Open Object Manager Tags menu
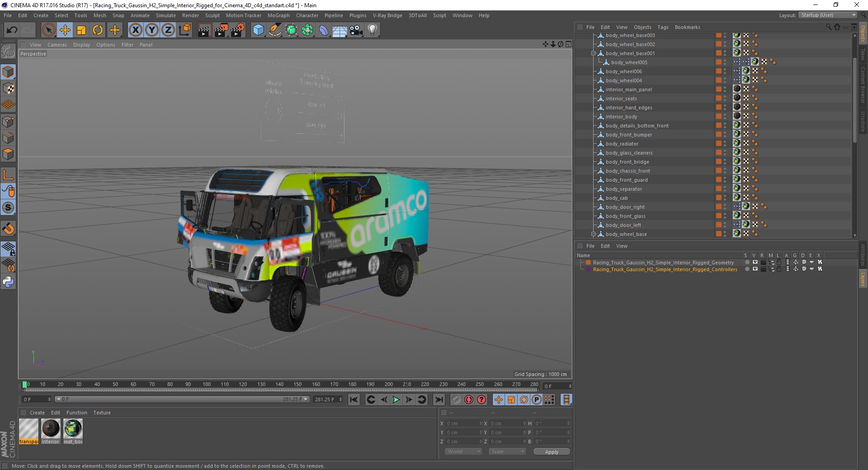The width and height of the screenshot is (868, 470). tap(663, 27)
